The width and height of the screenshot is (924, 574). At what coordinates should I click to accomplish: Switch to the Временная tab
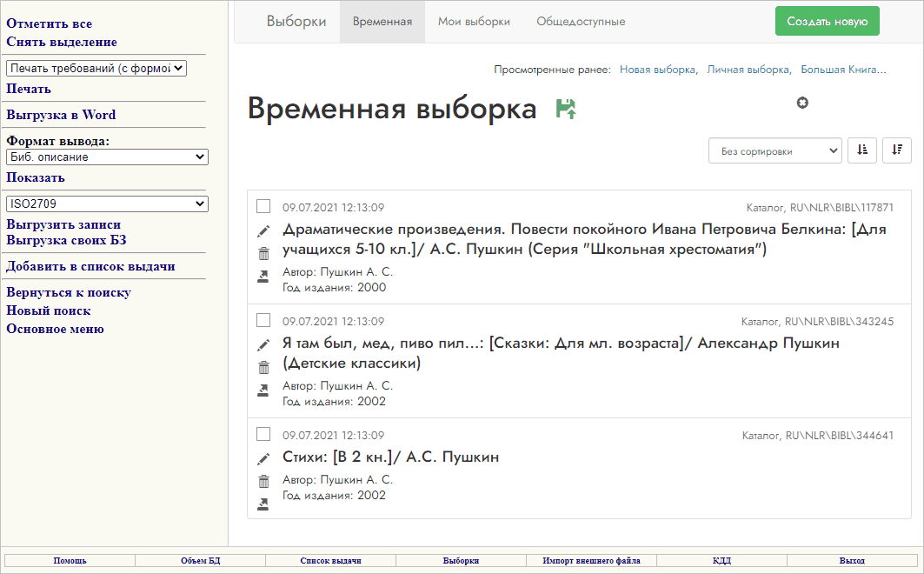[x=382, y=22]
